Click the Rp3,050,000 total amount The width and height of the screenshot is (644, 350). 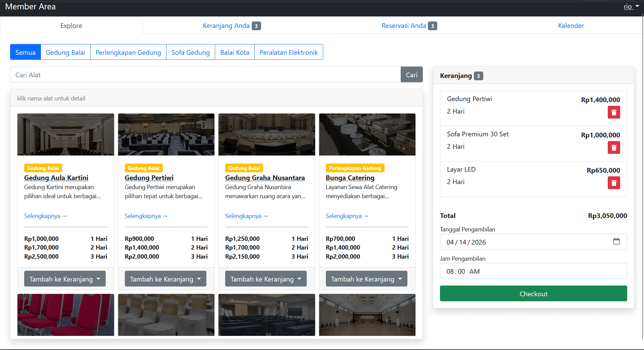[607, 216]
